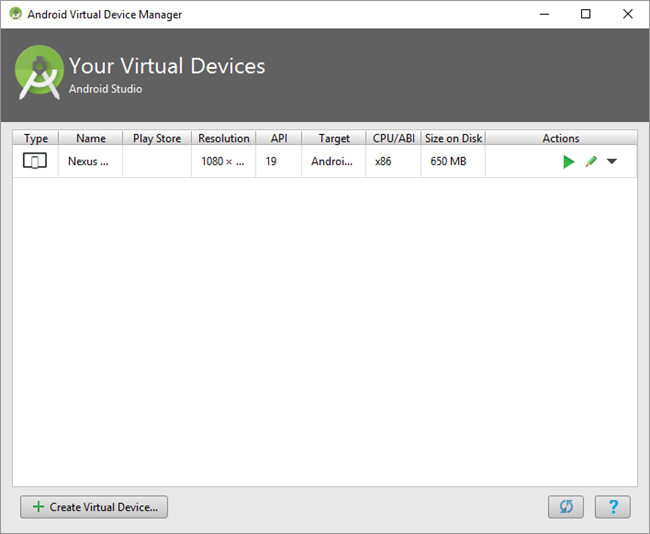Click the device type icon in the Nexus row
The image size is (650, 534).
click(x=35, y=161)
